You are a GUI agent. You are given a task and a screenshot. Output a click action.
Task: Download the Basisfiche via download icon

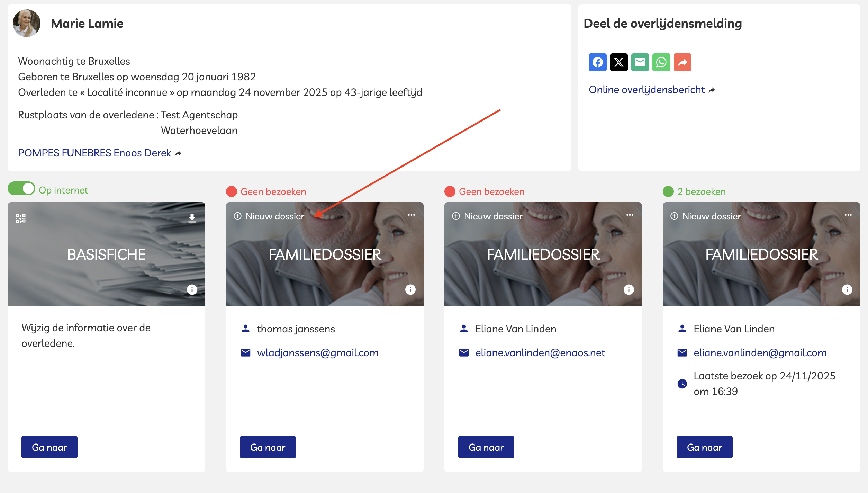click(x=192, y=218)
